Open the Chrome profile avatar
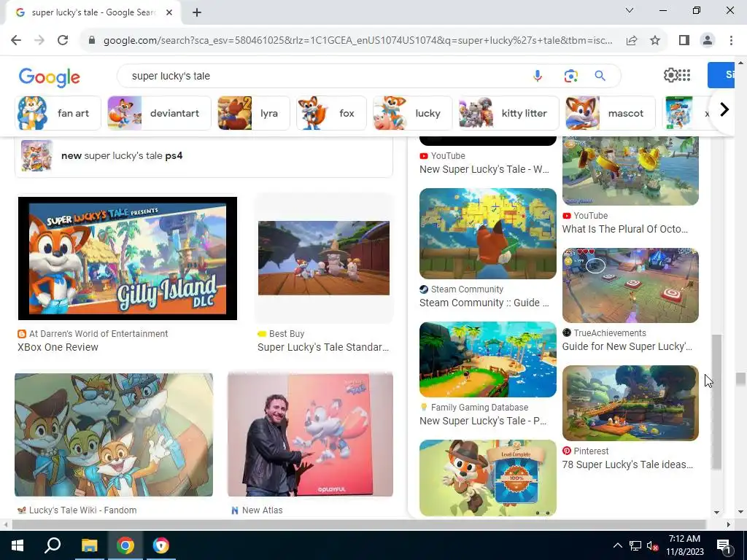Screen dimensions: 747x560 click(708, 41)
